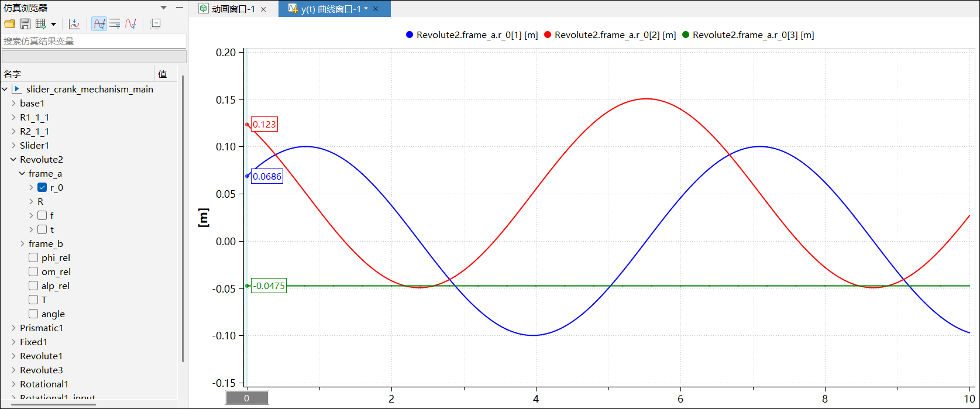
Task: Click the 搜索仿真结果变量 search field
Action: tap(94, 42)
